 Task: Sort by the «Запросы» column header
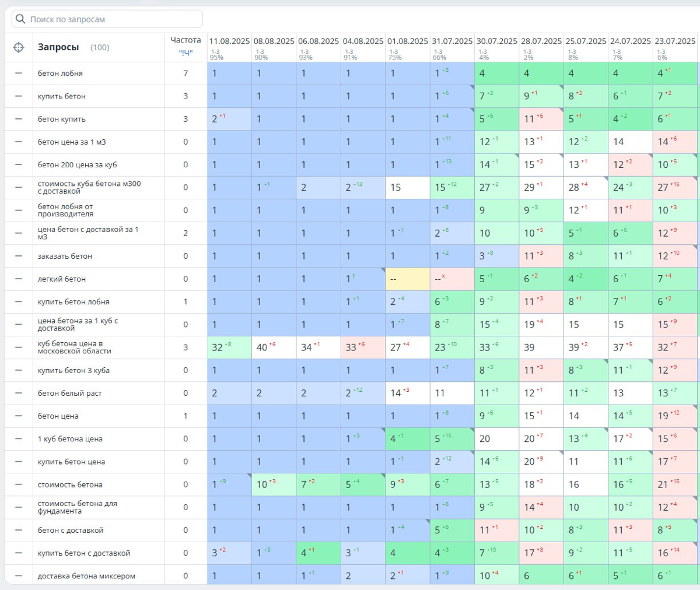click(58, 47)
